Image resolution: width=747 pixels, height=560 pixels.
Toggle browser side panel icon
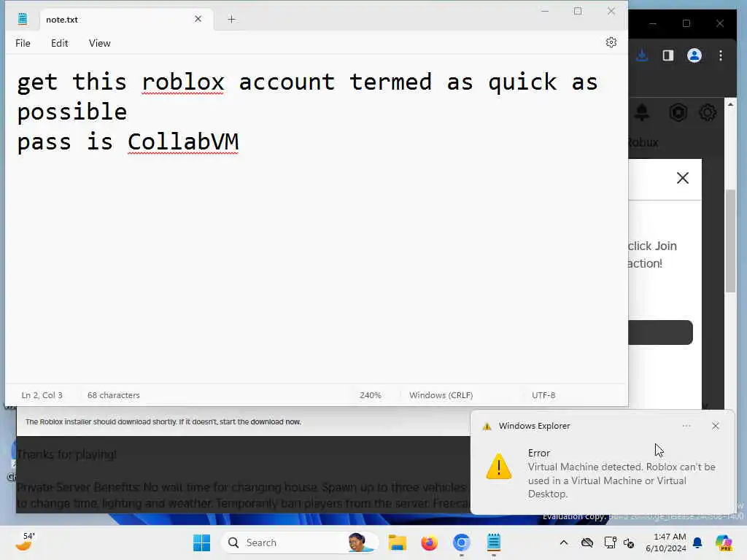click(668, 55)
